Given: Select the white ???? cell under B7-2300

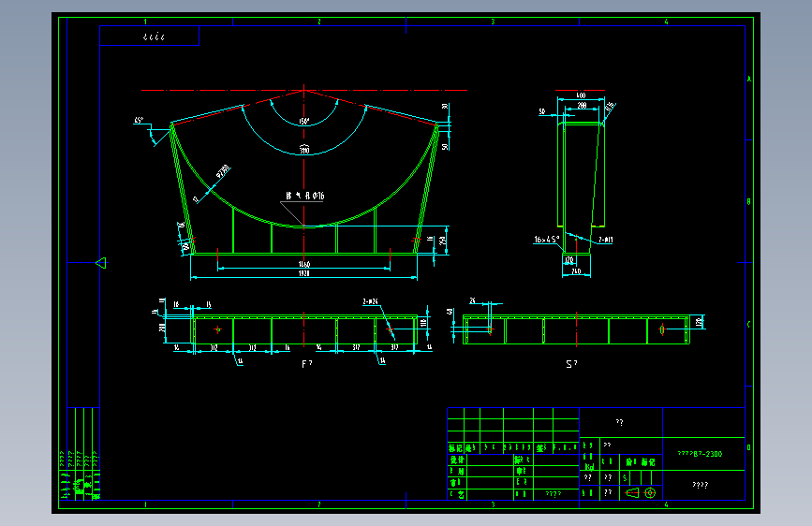Looking at the screenshot, I should (701, 485).
